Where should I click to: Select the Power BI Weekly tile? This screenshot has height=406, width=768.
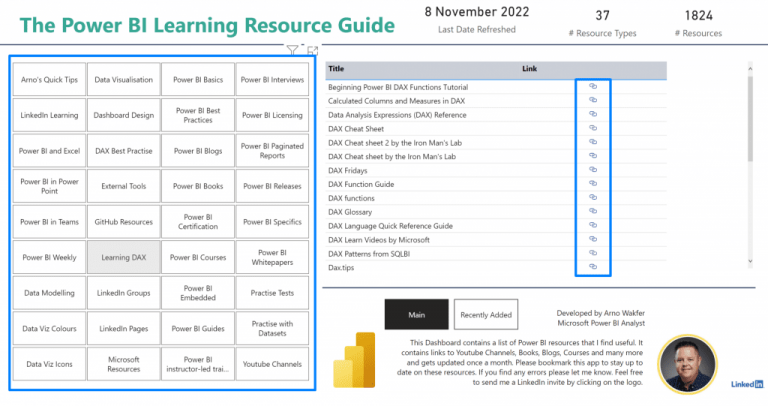[49, 257]
